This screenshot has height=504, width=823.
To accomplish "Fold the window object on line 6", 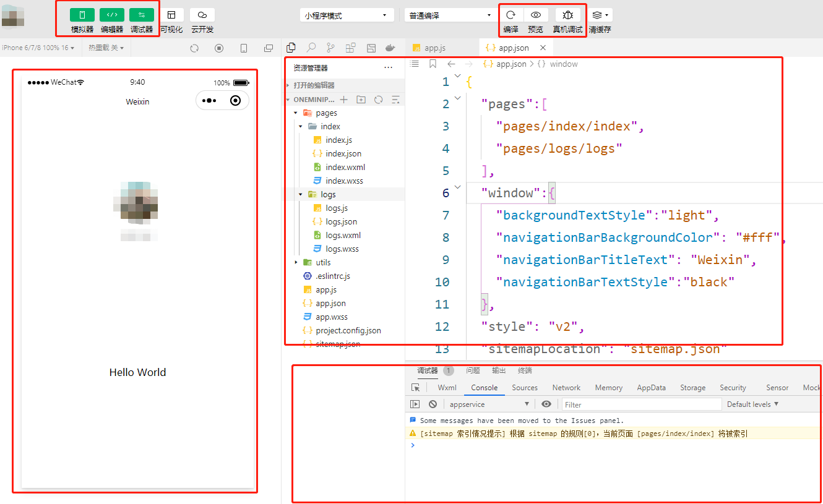I will (x=457, y=186).
